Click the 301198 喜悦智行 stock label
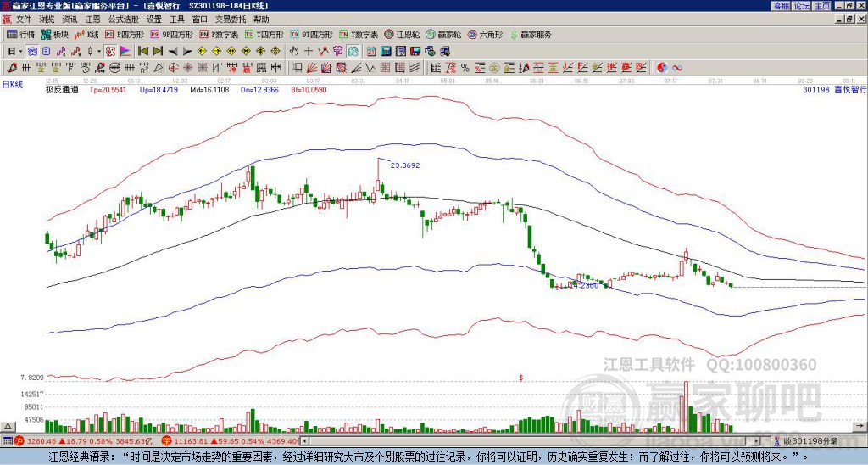Image resolution: width=868 pixels, height=465 pixels. [834, 89]
